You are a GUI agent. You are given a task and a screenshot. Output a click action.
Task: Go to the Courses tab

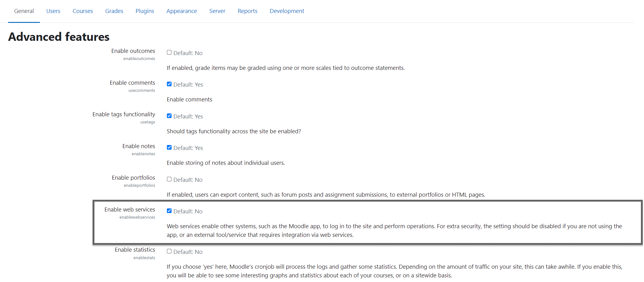pos(83,11)
